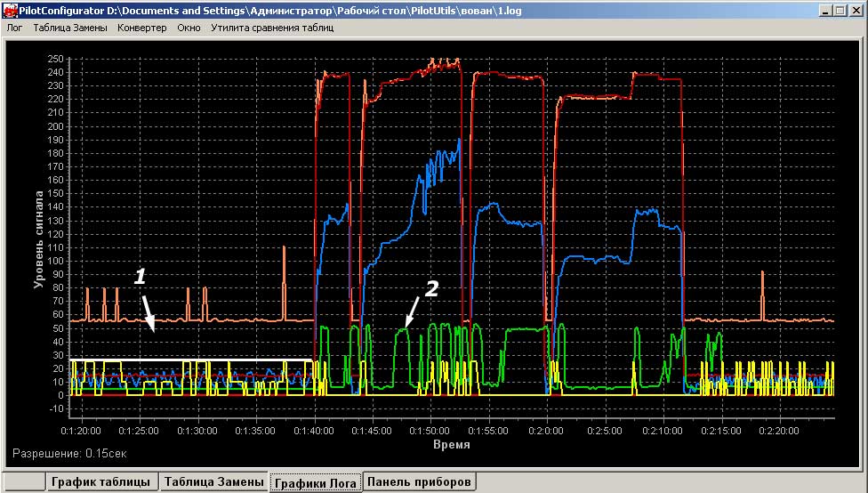Image resolution: width=868 pixels, height=493 pixels.
Task: Select the Графики Лога tab
Action: pyautogui.click(x=315, y=482)
